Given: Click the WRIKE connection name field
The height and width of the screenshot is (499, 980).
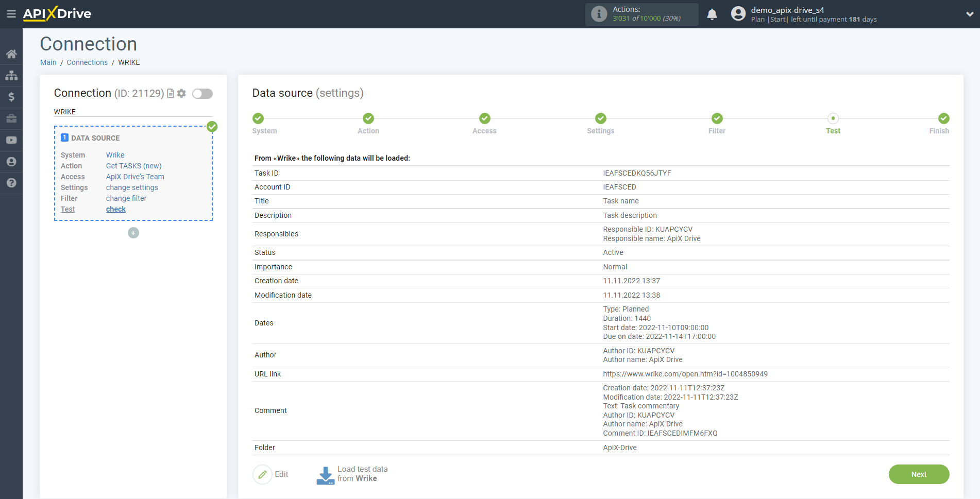Looking at the screenshot, I should [x=133, y=112].
